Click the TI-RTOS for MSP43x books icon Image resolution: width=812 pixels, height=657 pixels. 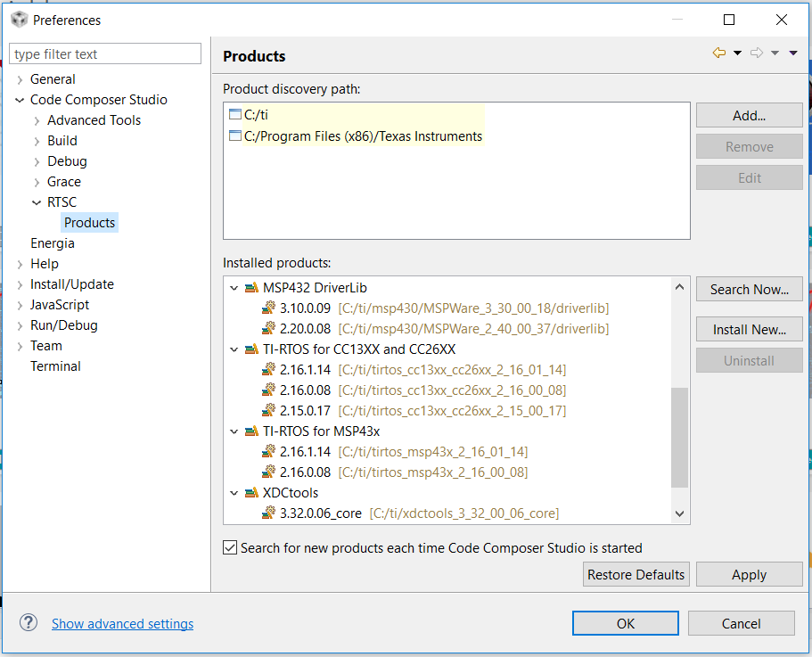[251, 431]
